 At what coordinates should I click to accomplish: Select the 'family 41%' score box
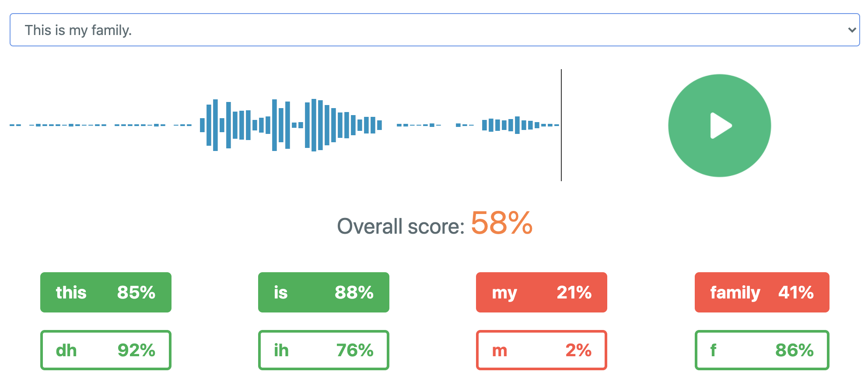point(761,292)
